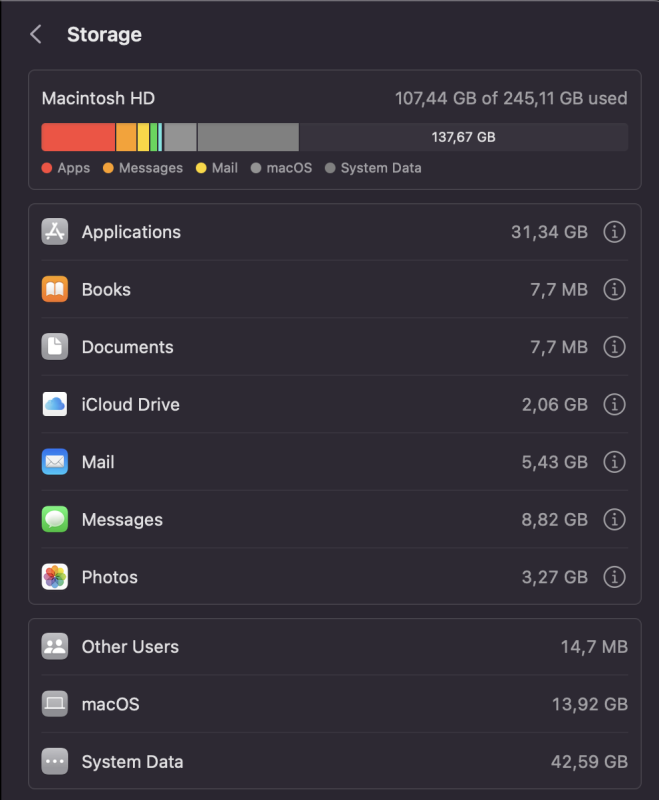
Task: Open info for Applications storage
Action: 614,232
